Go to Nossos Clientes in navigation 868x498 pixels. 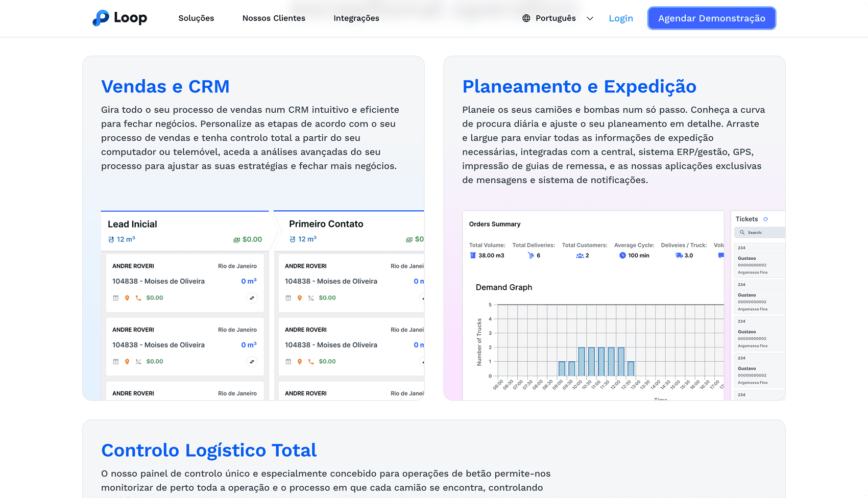click(274, 18)
